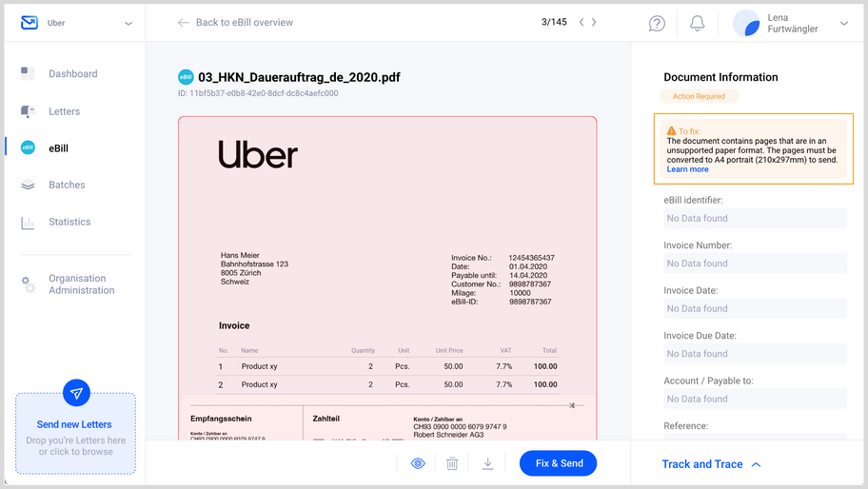Click the eBill round sidebar icon
The width and height of the screenshot is (868, 489).
click(28, 147)
